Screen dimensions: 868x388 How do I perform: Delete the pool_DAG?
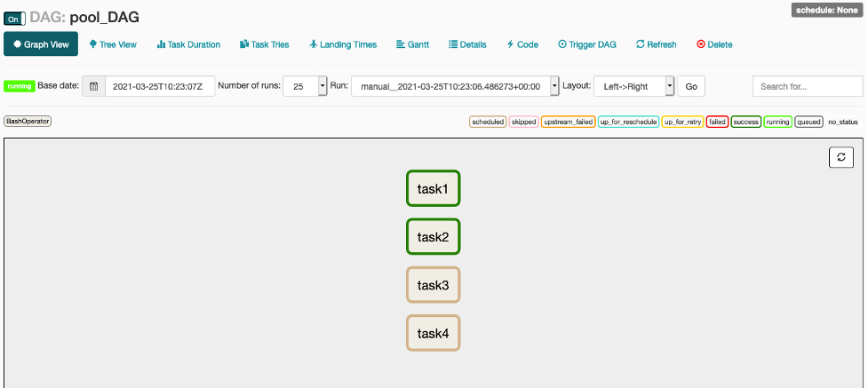tap(714, 44)
